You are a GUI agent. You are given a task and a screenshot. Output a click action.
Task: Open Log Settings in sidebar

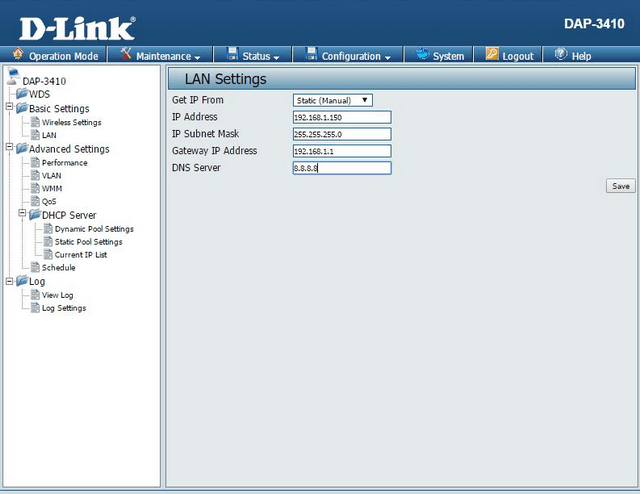click(x=63, y=308)
